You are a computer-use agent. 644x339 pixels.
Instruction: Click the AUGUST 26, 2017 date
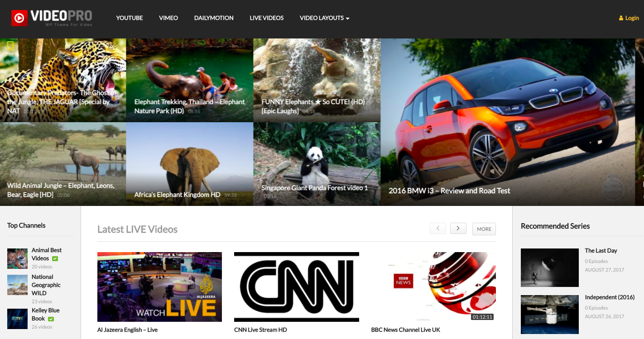point(605,316)
